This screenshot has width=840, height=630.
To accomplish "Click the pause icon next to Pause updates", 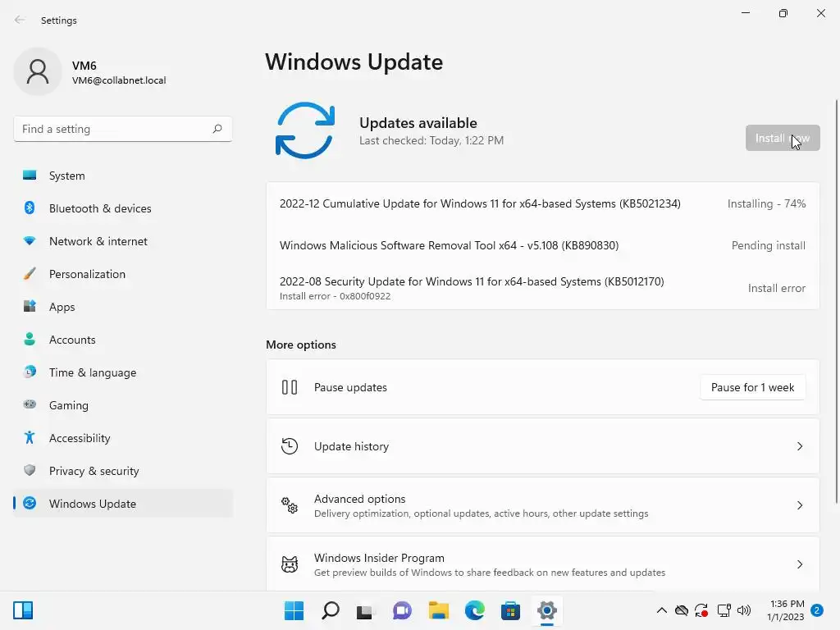I will [290, 387].
